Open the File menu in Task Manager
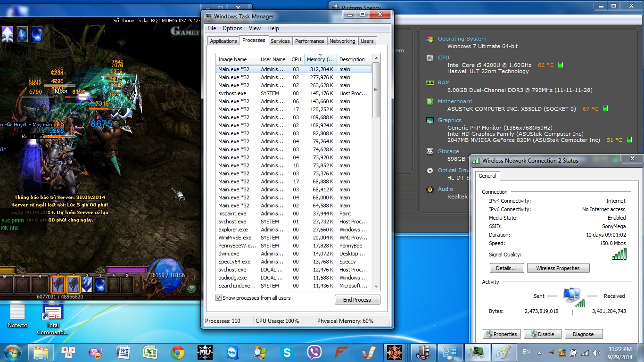This screenshot has width=644, height=362. click(x=212, y=28)
